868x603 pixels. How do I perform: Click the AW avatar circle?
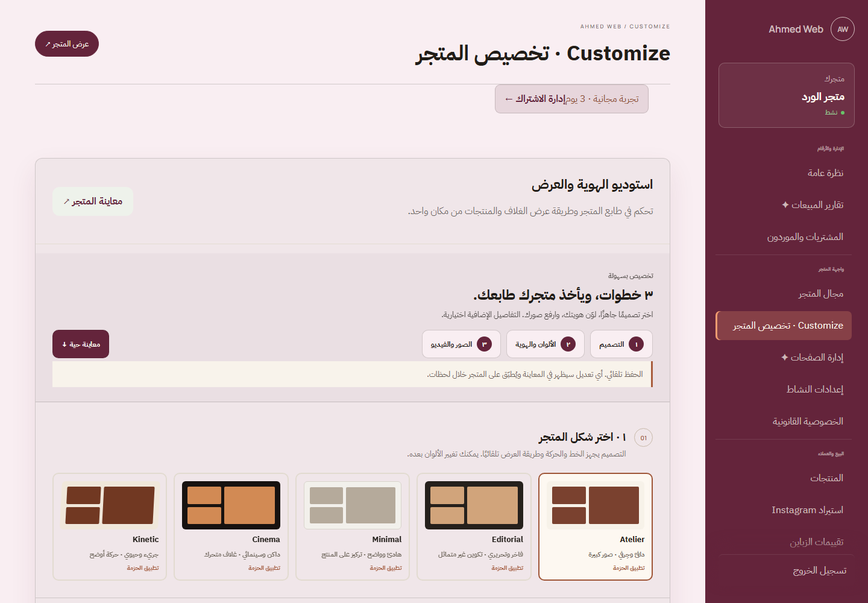coord(843,29)
